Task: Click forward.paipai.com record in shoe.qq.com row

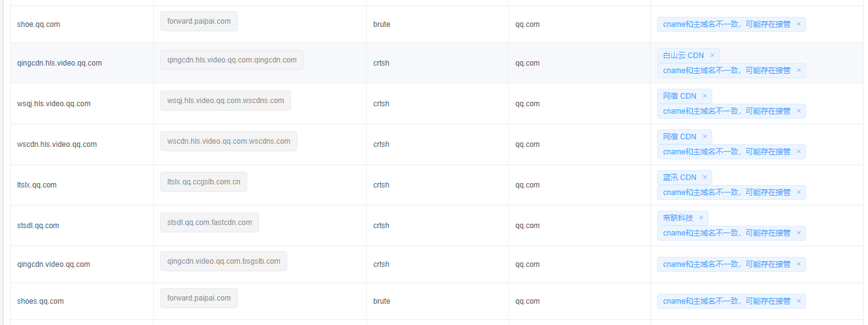Action: pyautogui.click(x=199, y=21)
